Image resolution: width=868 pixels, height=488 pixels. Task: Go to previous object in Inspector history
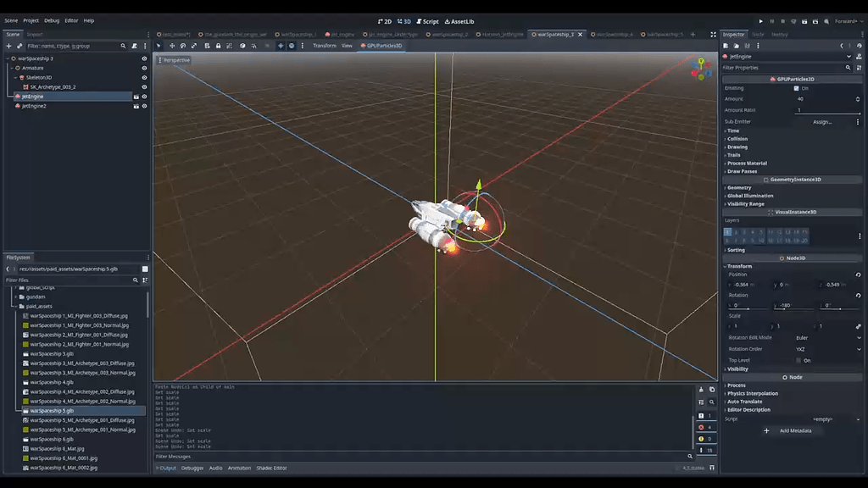click(842, 46)
